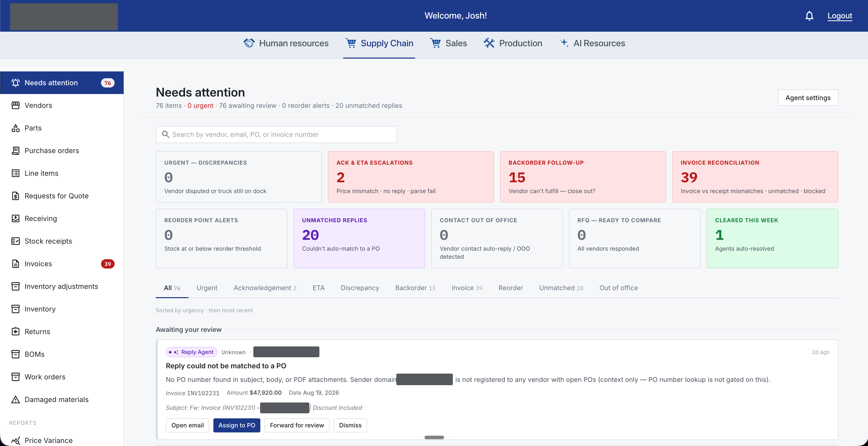The image size is (868, 446).
Task: Click the vendor/PO search input field
Action: coord(276,134)
